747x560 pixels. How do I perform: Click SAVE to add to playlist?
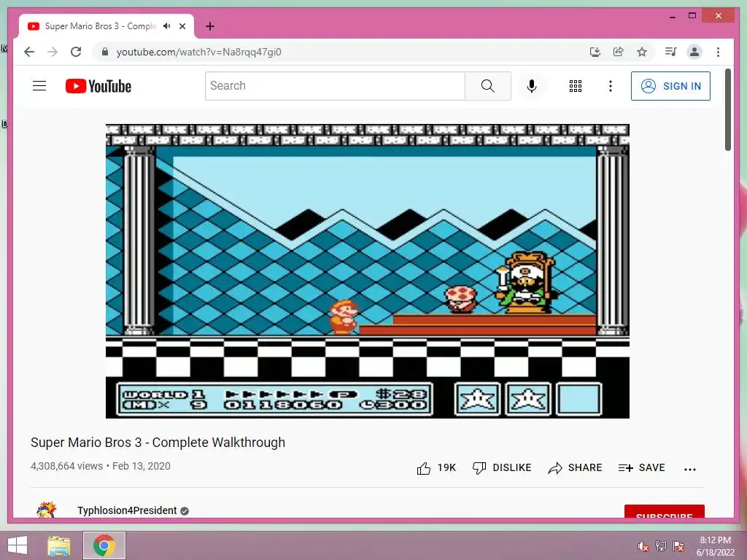[x=642, y=467]
